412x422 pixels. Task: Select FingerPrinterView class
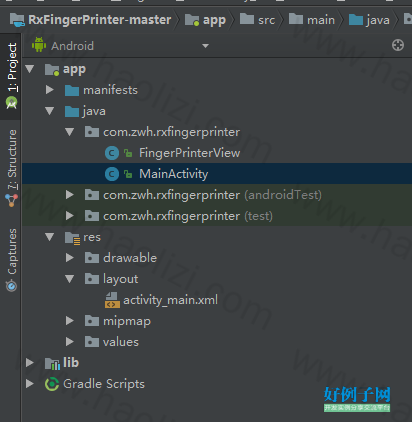(189, 153)
